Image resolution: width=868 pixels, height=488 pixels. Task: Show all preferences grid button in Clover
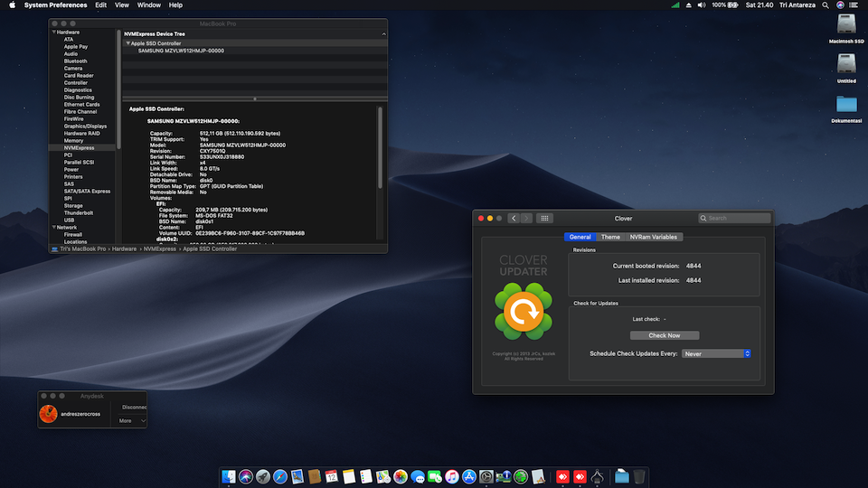point(544,218)
